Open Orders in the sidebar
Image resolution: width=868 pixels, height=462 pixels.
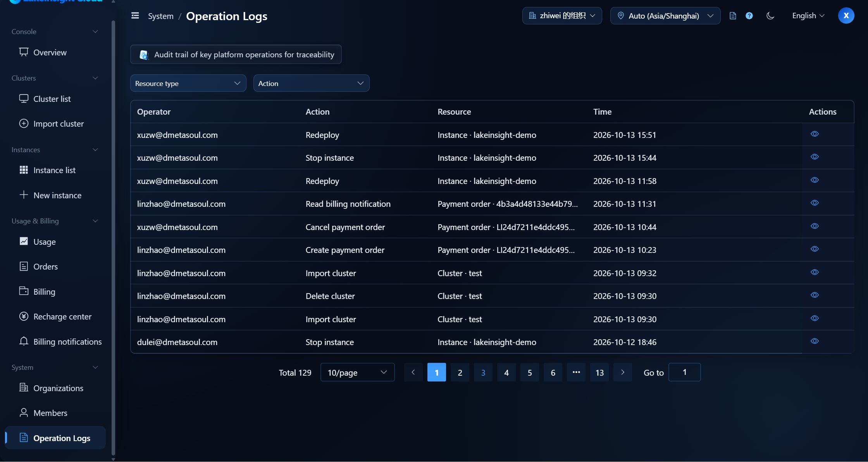point(55,266)
